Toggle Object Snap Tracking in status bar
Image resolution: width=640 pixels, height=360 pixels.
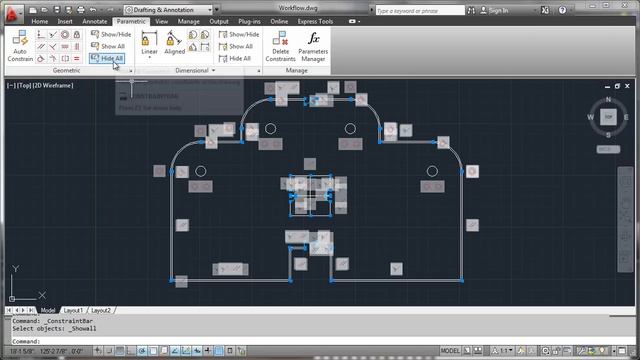click(175, 351)
